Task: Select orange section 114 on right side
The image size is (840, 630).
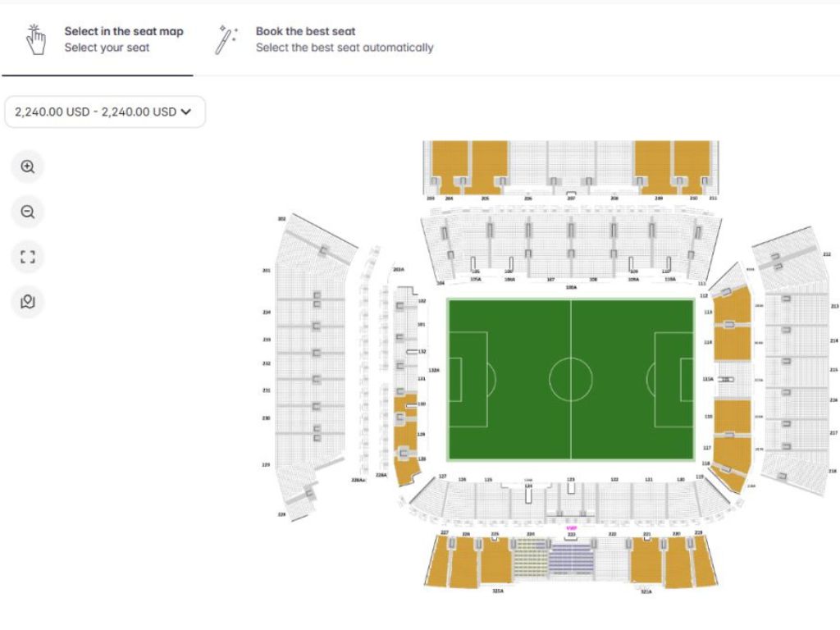Action: coord(733,343)
